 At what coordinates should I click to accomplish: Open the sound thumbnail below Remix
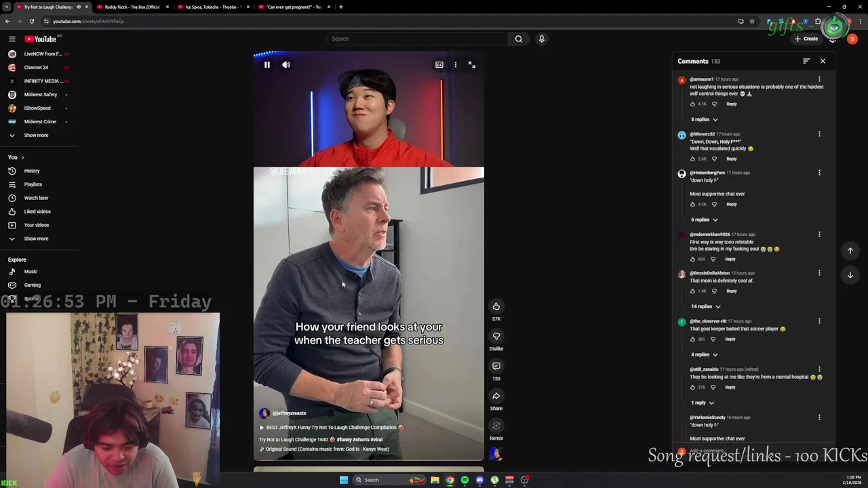[x=496, y=453]
